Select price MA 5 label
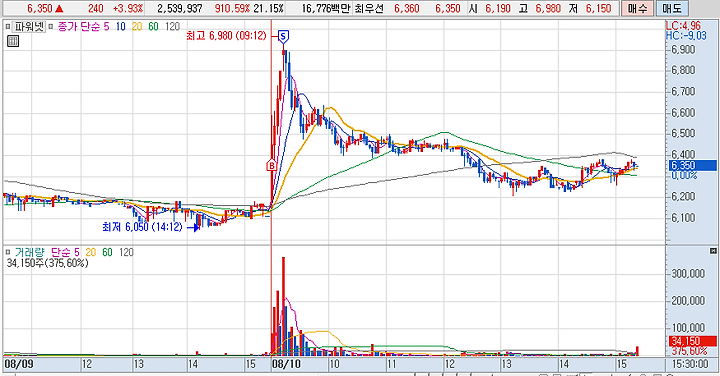The height and width of the screenshot is (376, 720). tap(107, 27)
